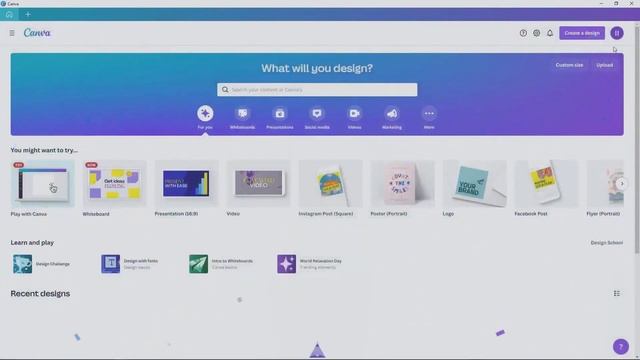Open the Whiteboard design thumbnail
The image size is (640, 360).
(115, 184)
